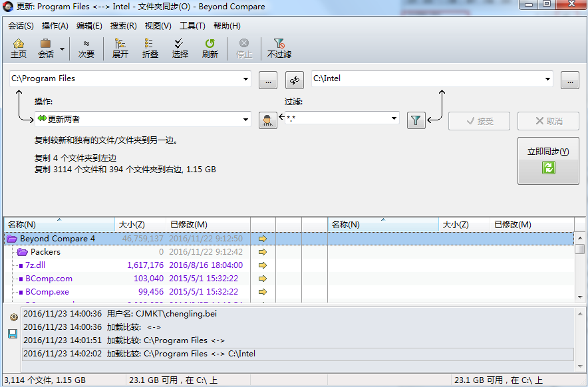Click the browse button next to C:\Intel
This screenshot has width=588, height=387.
coord(569,79)
